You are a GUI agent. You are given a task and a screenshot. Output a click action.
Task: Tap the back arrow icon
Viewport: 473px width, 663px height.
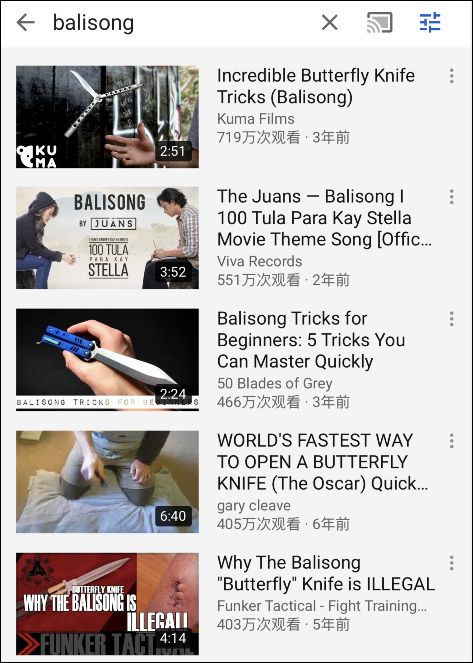click(25, 22)
